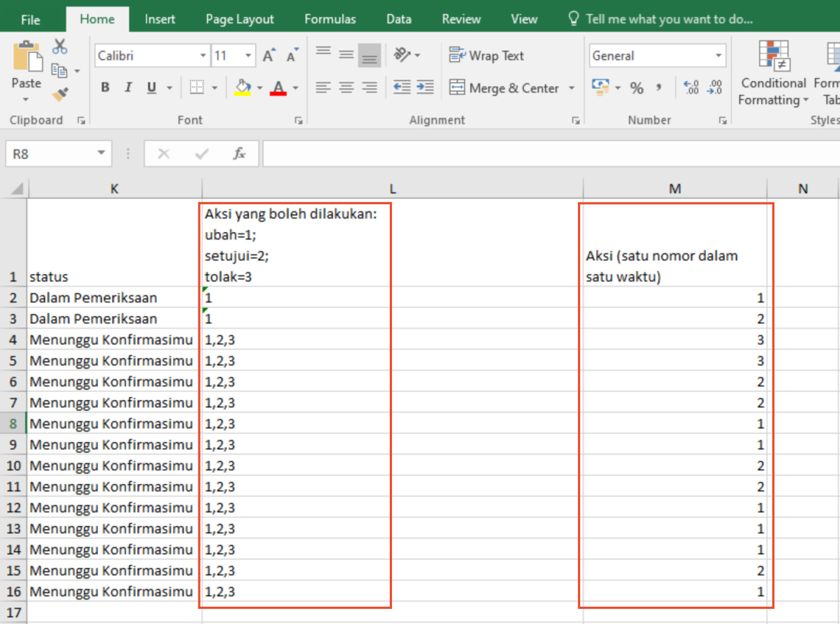Apply Percent Style number format

coord(636,88)
